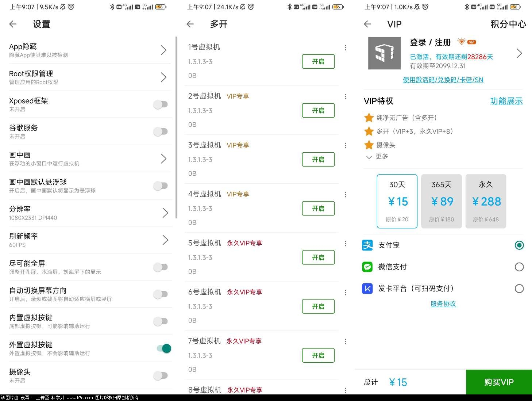Go back from the 设置 screen
Screen dimensions: 532x401
click(x=13, y=24)
